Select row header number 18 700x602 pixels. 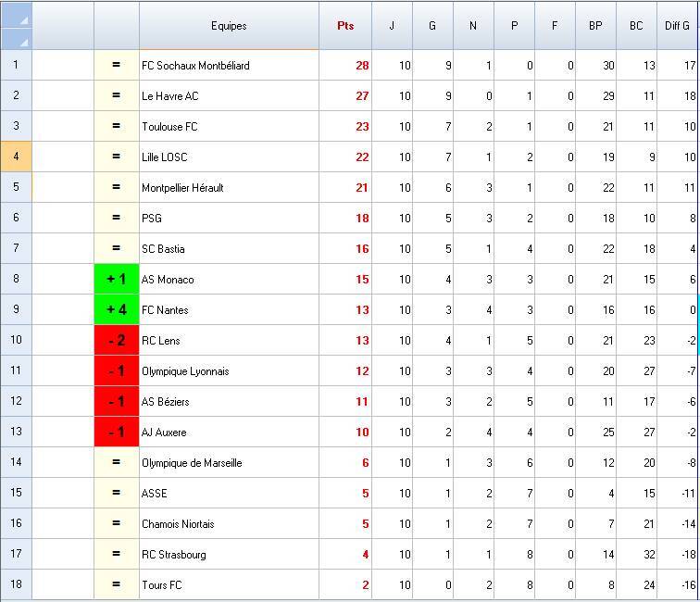[16, 585]
